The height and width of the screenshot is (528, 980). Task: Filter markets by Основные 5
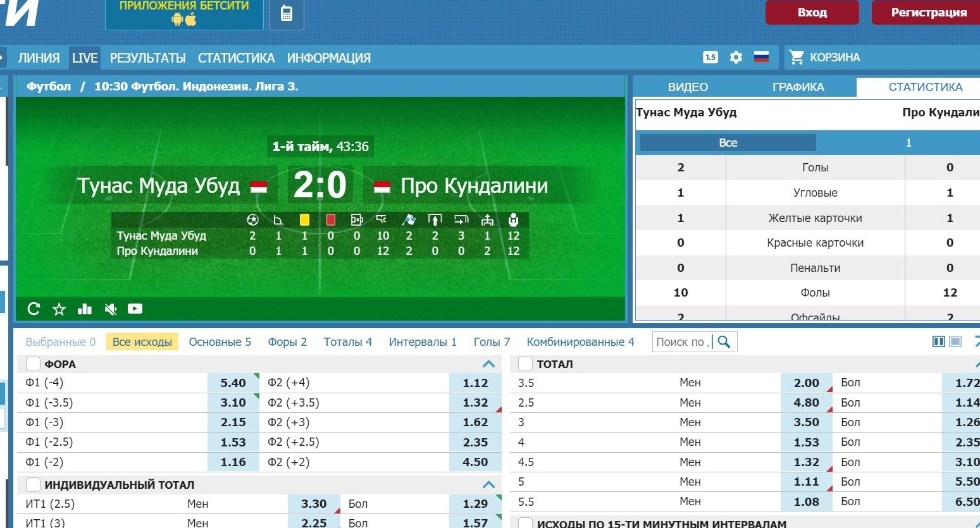pos(220,342)
